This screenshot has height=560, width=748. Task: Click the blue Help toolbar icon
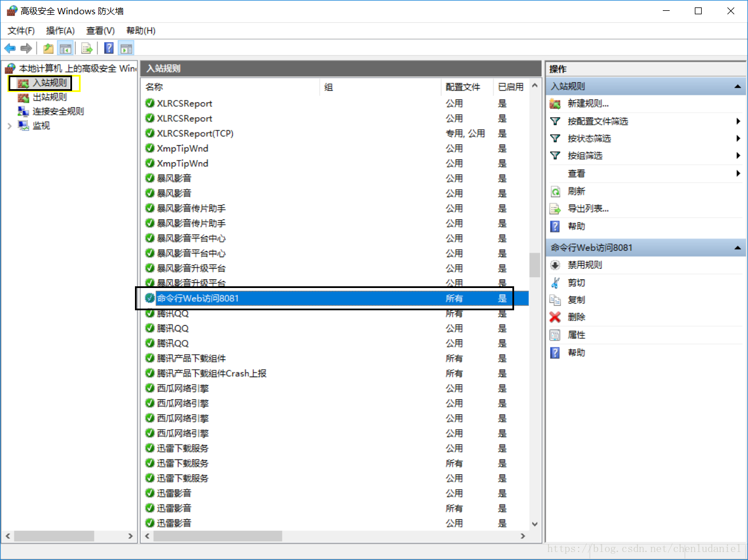click(109, 49)
